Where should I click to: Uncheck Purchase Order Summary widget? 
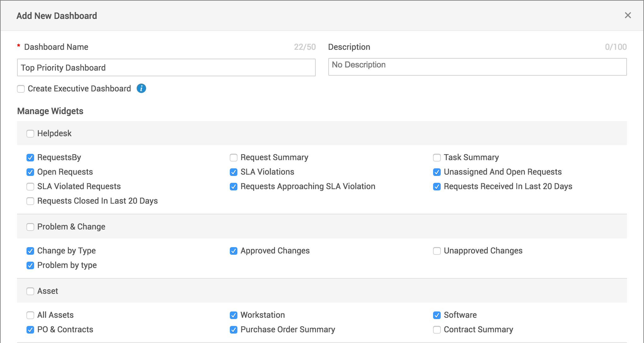[234, 330]
